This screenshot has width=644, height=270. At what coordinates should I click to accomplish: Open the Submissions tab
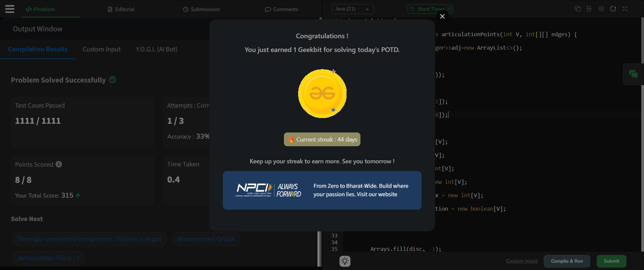tap(201, 9)
